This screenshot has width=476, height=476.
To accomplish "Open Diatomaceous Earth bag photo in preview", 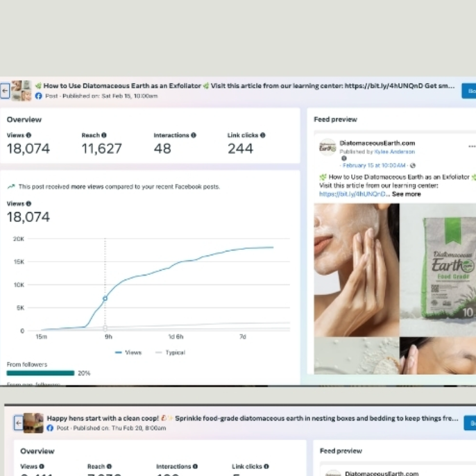I will pos(438,270).
